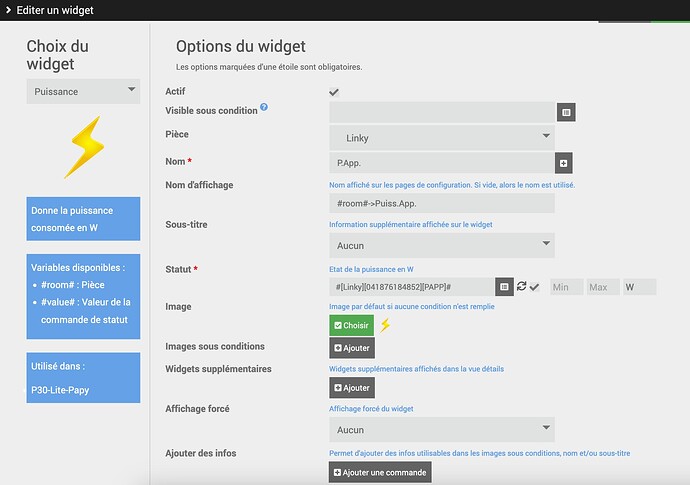This screenshot has width=690, height=485.
Task: Click the small lightning preview icon beside Choisir
Action: point(385,325)
